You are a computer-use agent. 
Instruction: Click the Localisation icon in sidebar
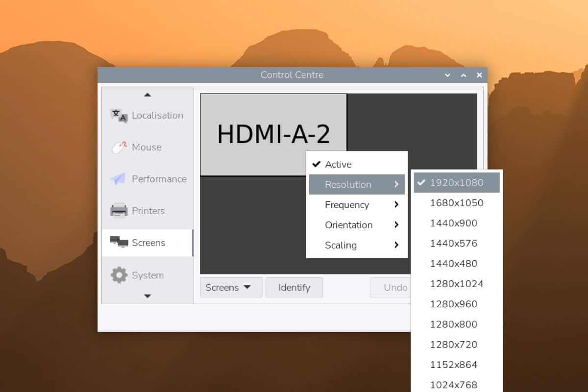coord(119,116)
